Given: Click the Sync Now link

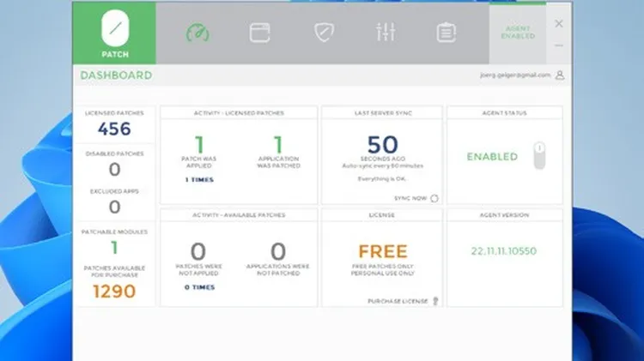Looking at the screenshot, I should [410, 198].
